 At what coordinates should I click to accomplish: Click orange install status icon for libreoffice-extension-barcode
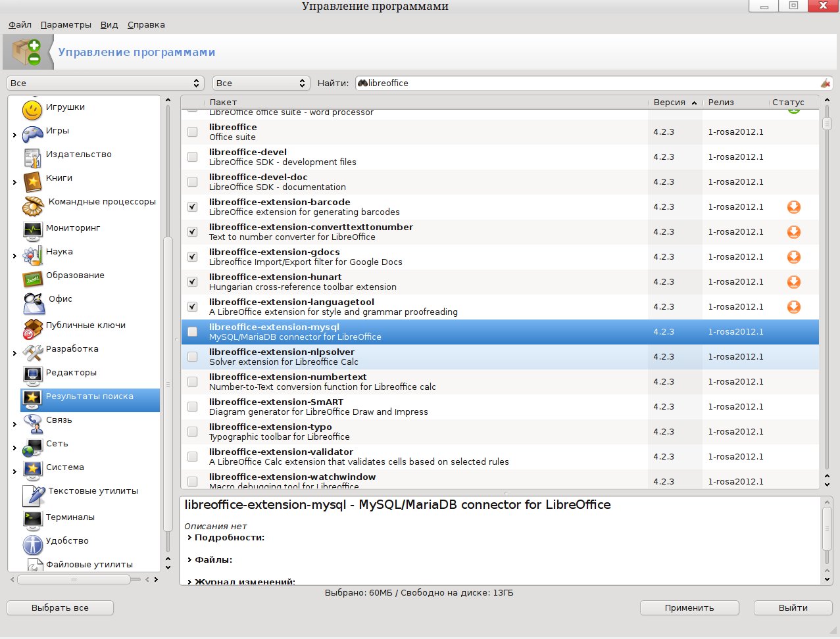[x=794, y=207]
